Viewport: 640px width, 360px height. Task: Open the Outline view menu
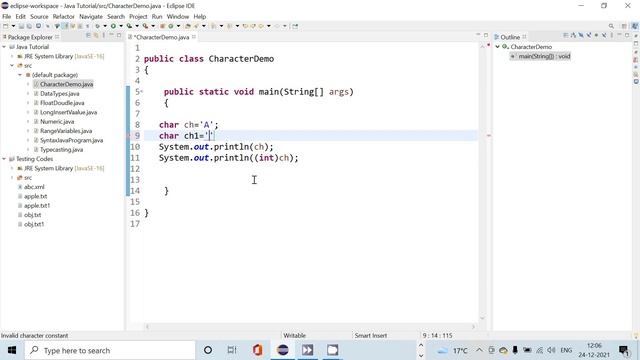click(x=612, y=36)
